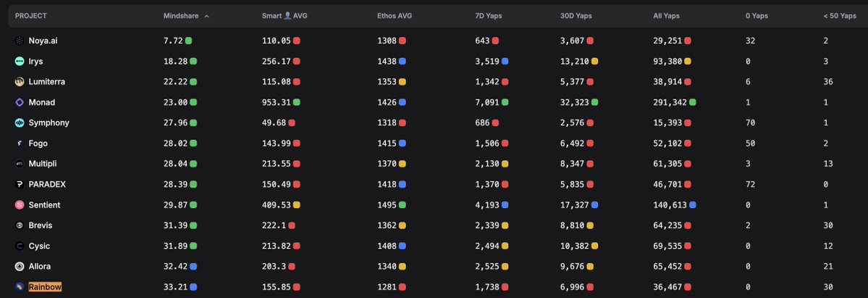868x298 pixels.
Task: Click PARADEX 0 Yaps value 72
Action: 751,184
